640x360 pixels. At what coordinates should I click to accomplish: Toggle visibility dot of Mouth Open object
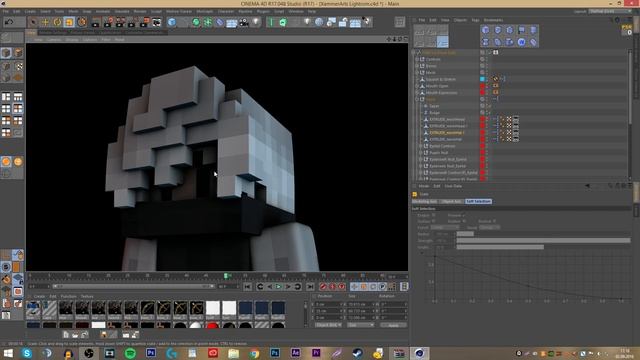point(482,86)
